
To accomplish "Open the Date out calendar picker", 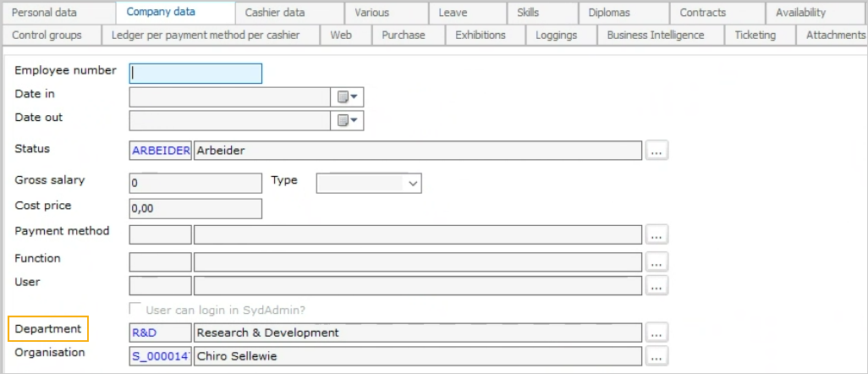I will click(347, 121).
